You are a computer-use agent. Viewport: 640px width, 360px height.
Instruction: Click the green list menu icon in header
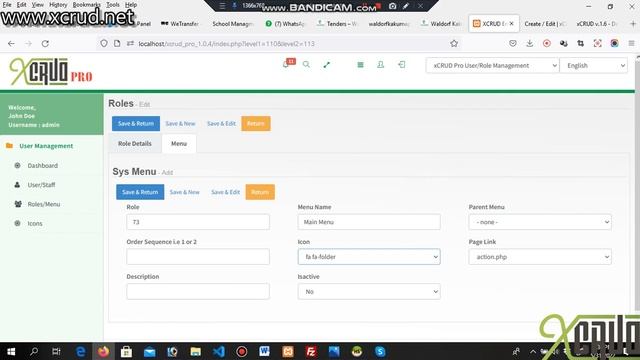(360, 64)
